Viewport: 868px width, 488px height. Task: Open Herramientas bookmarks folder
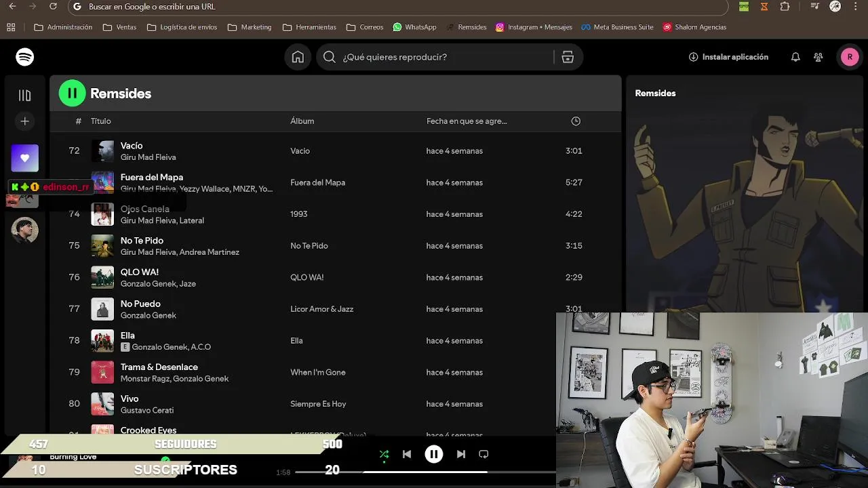click(x=309, y=27)
